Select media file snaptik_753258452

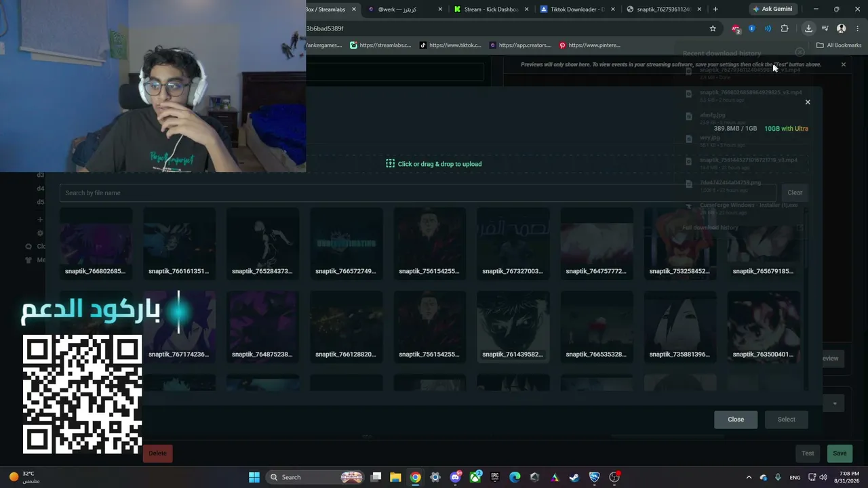pos(679,243)
